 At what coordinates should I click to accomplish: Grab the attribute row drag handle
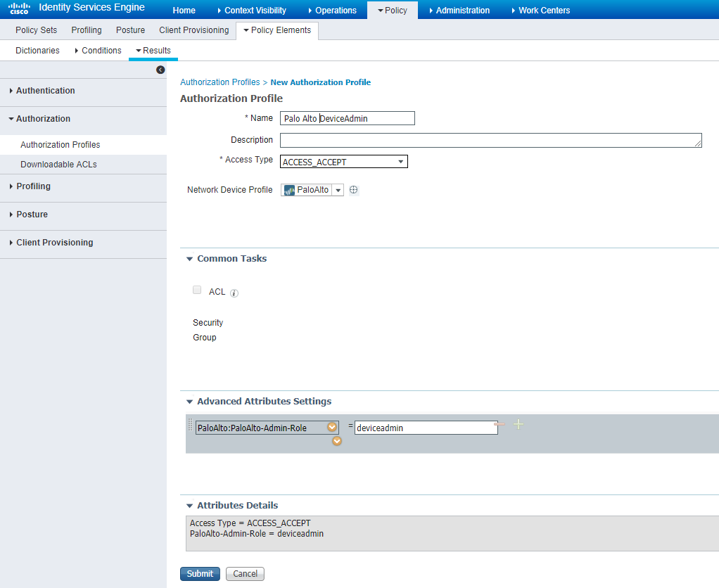(190, 425)
